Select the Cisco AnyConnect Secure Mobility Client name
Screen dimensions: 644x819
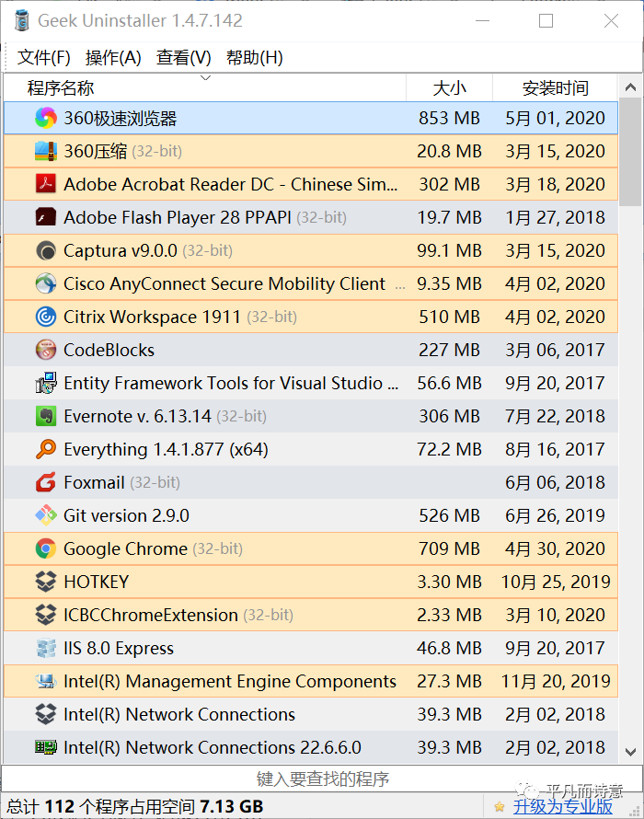tap(224, 283)
